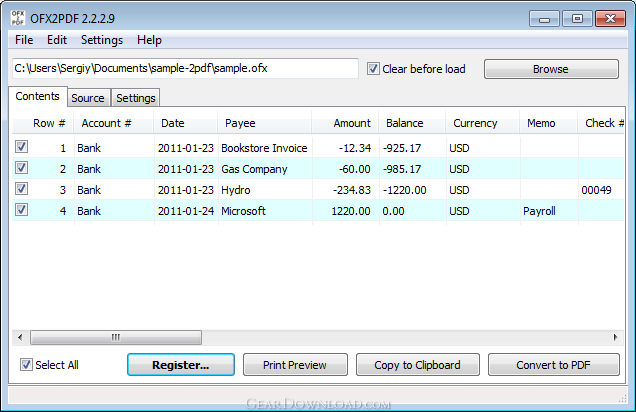Open the Settings menu in the menu bar
636x412 pixels.
click(102, 40)
